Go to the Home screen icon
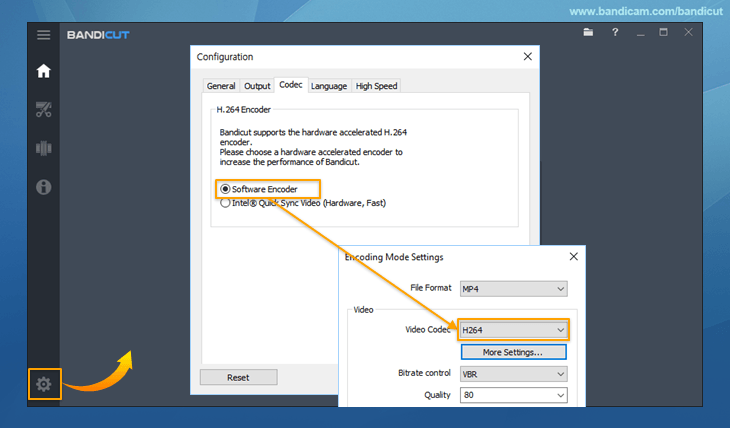 point(43,71)
